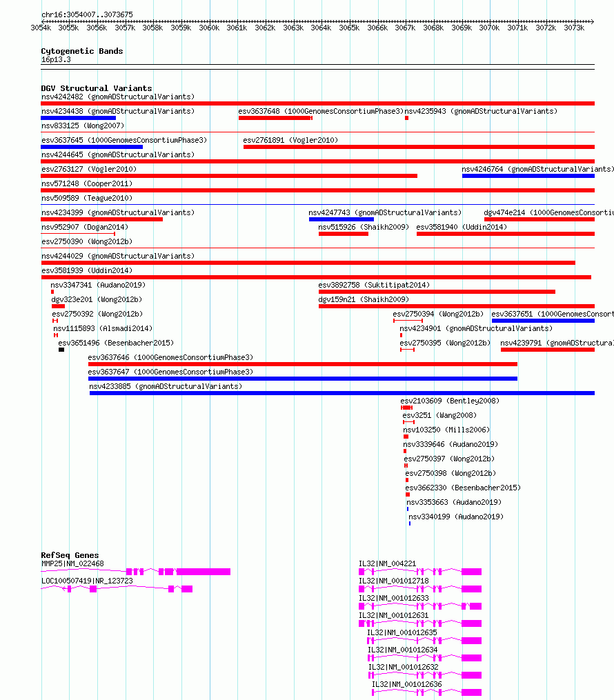
Task: Open dgv159n21 (Shaikh2009) label
Action: point(364,299)
